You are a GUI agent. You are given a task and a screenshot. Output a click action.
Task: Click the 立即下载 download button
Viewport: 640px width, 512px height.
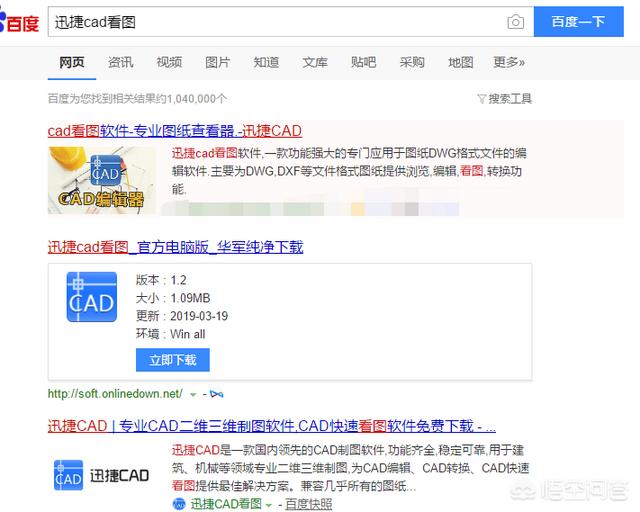[172, 360]
